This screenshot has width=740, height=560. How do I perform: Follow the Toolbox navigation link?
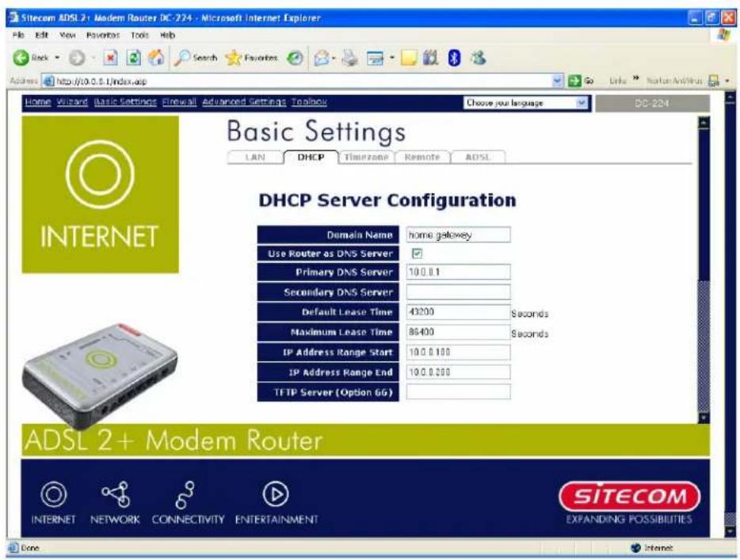[309, 102]
